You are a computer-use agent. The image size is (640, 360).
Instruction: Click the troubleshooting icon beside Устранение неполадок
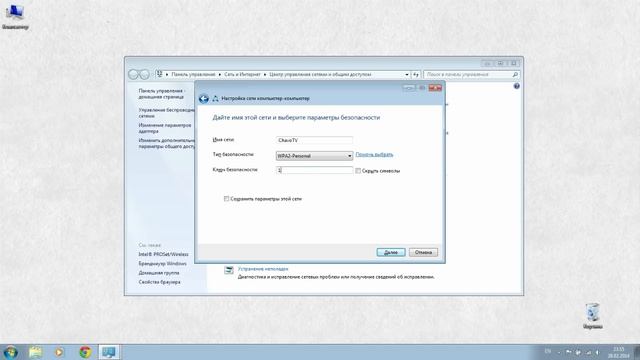229,270
